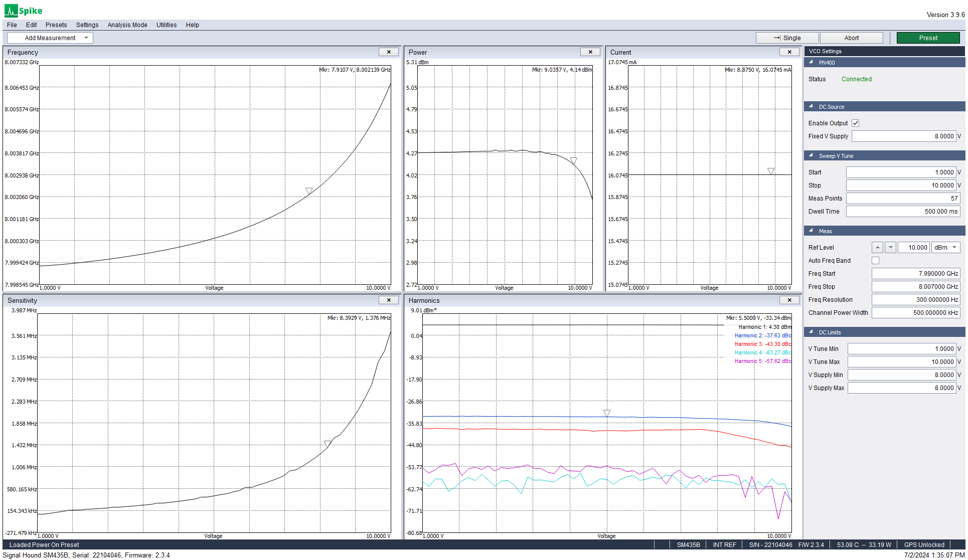
Task: Click the Abort button
Action: [x=851, y=38]
